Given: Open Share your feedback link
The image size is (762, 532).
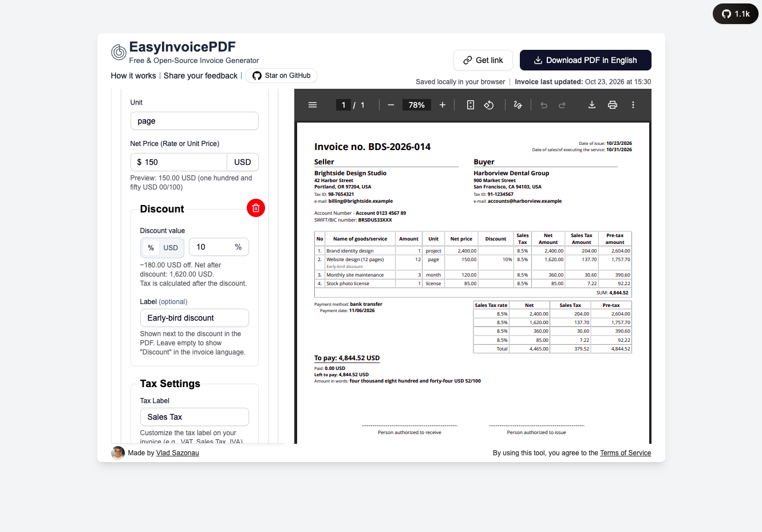Looking at the screenshot, I should [x=200, y=76].
